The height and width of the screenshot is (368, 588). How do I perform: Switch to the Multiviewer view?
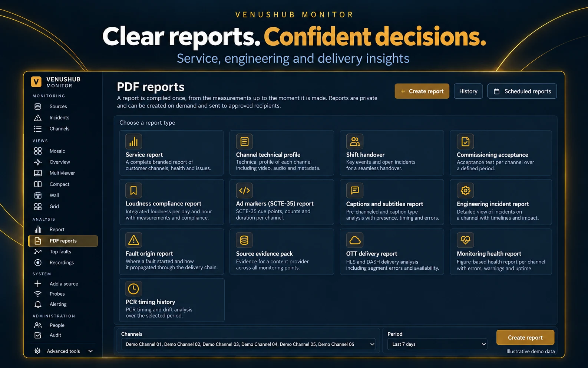[63, 173]
